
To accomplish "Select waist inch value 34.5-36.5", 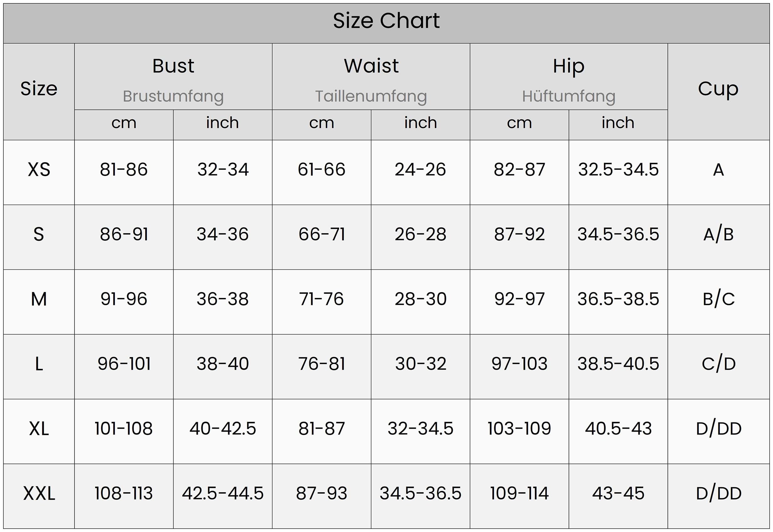I will 420,493.
